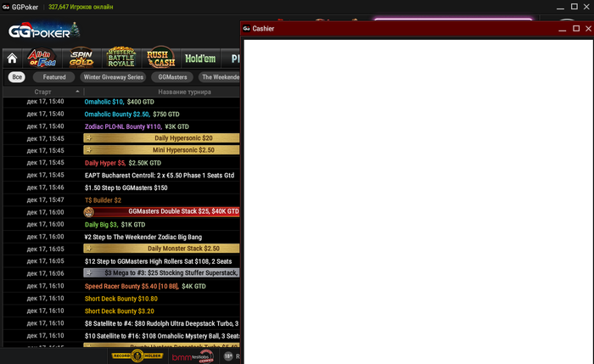Click the GGPoker logo with Santa hat

point(44,31)
